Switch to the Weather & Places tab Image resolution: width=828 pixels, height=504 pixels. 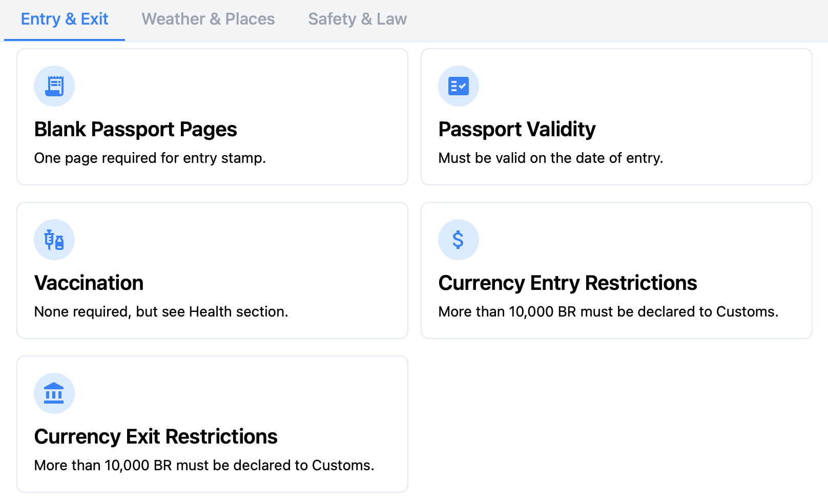click(208, 19)
